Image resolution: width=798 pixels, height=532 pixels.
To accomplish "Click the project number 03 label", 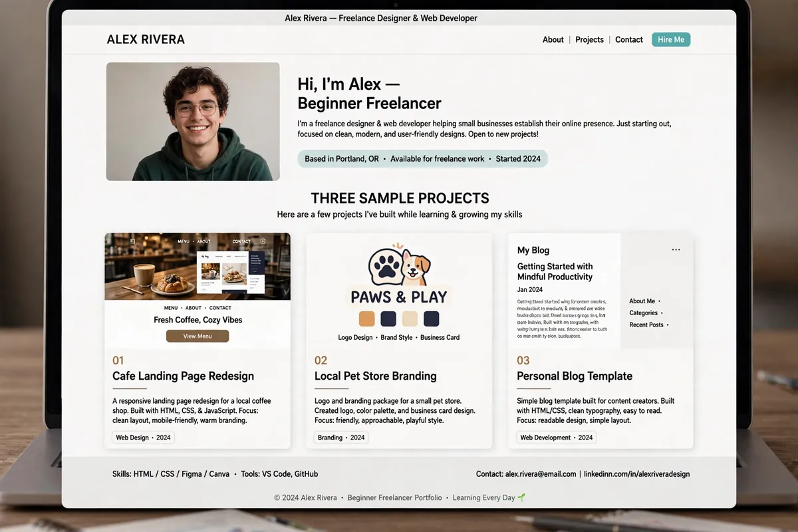I will coord(523,360).
